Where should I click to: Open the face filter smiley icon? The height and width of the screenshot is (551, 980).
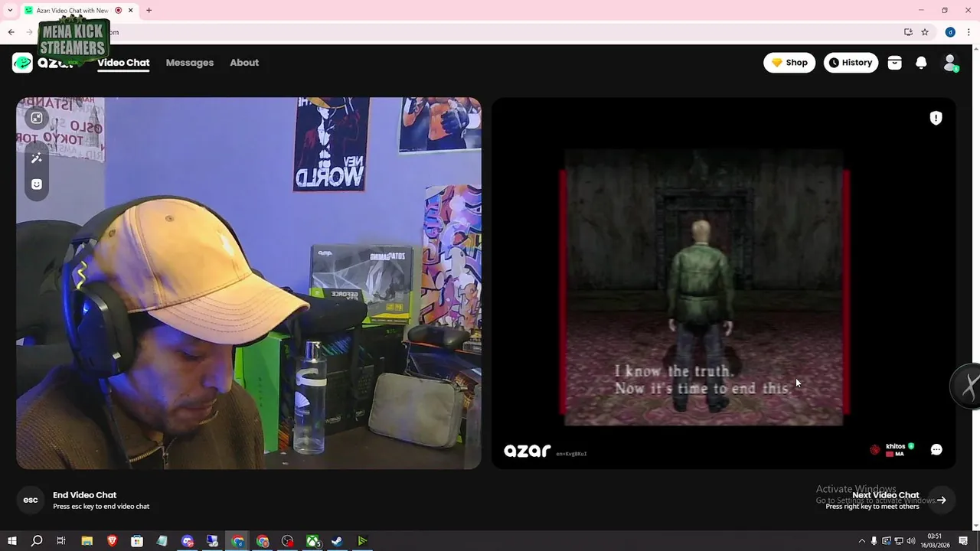(x=36, y=184)
